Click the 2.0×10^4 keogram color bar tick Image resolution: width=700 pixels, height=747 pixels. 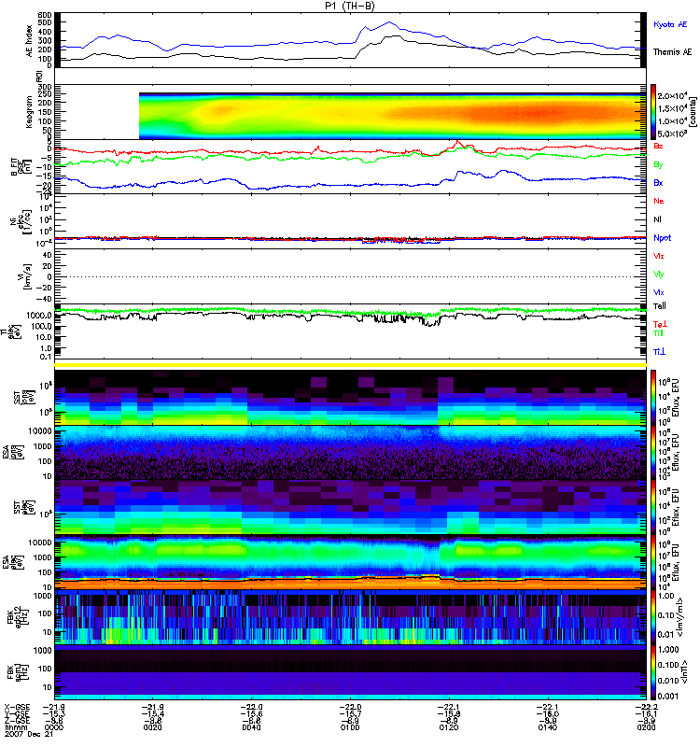coord(672,96)
